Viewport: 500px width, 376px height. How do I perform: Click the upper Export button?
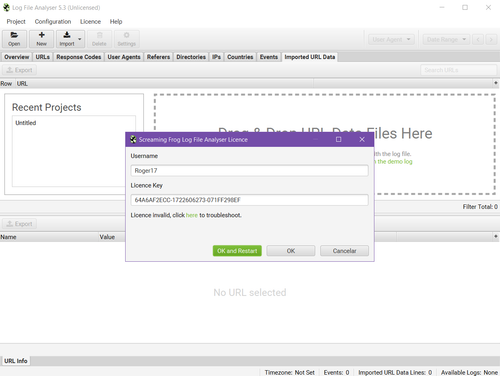19,70
